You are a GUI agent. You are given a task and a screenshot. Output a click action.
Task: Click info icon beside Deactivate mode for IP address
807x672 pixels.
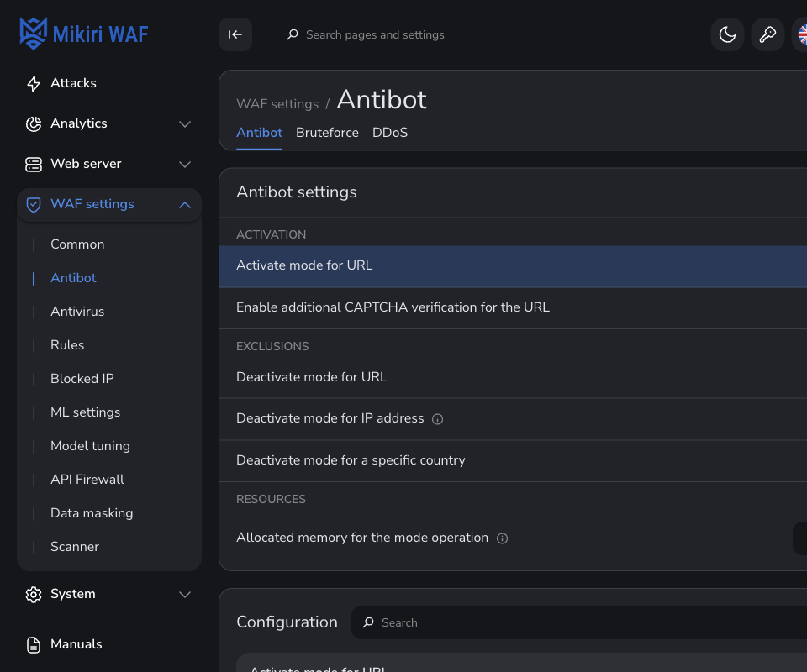(437, 419)
